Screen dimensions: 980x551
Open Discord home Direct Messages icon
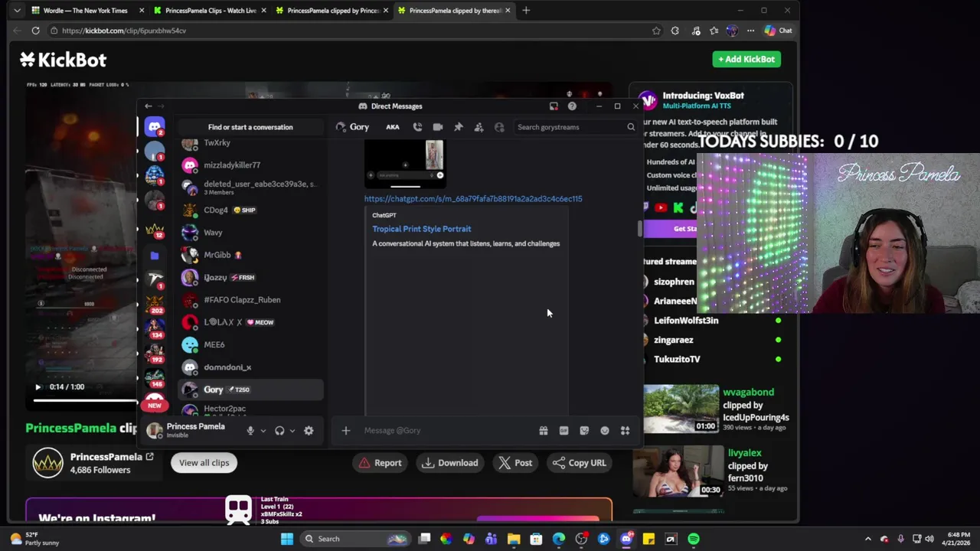(155, 127)
